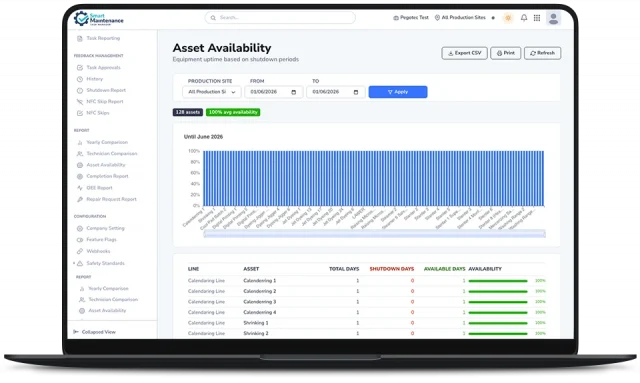This screenshot has height=383, width=640.
Task: Open notifications with the bell icon
Action: coord(524,18)
